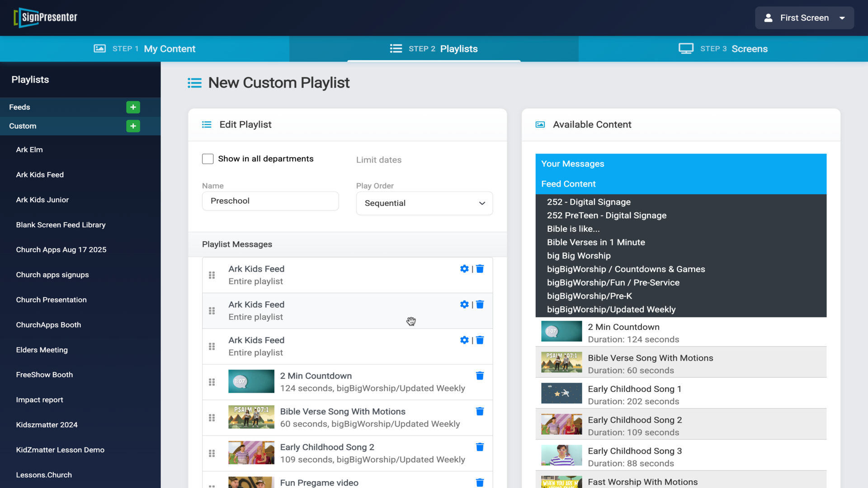Open the Kidszmatter 2024 sidebar playlist
Viewport: 868px width, 488px height.
pos(47,425)
